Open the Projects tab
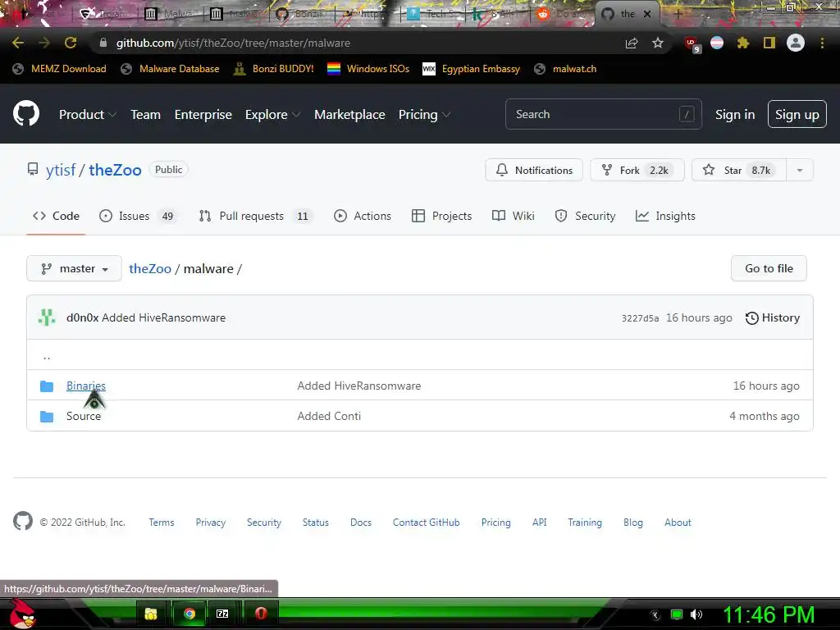This screenshot has height=630, width=840. coord(442,216)
